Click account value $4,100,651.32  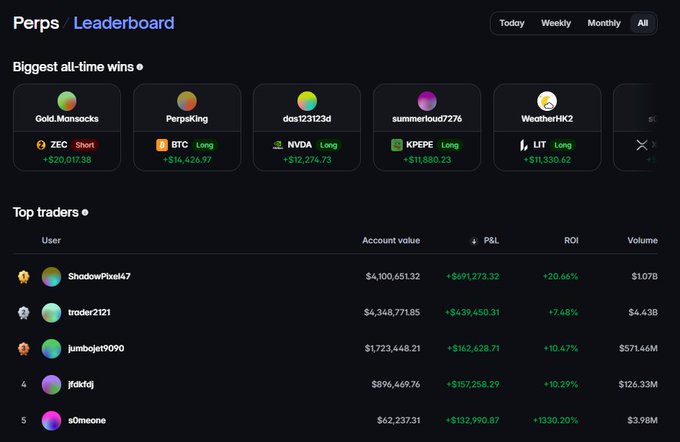point(393,276)
